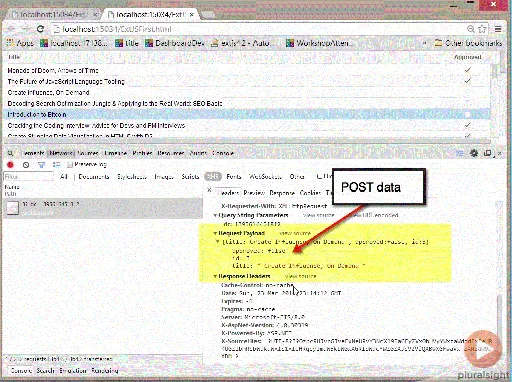The width and height of the screenshot is (512, 382).
Task: Open the WorkshopAtten bookmark
Action: pyautogui.click(x=320, y=43)
